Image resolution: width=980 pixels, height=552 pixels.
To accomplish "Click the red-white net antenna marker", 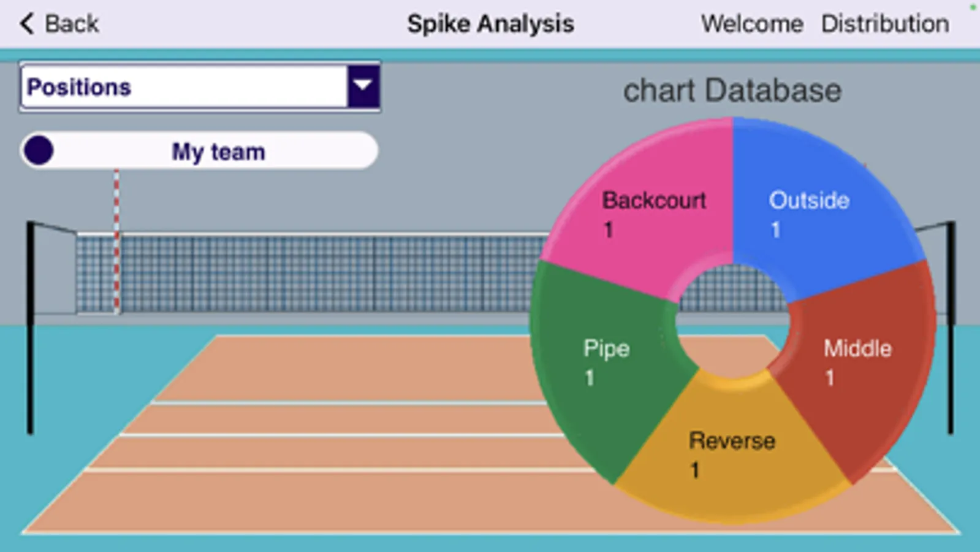I will pyautogui.click(x=116, y=242).
